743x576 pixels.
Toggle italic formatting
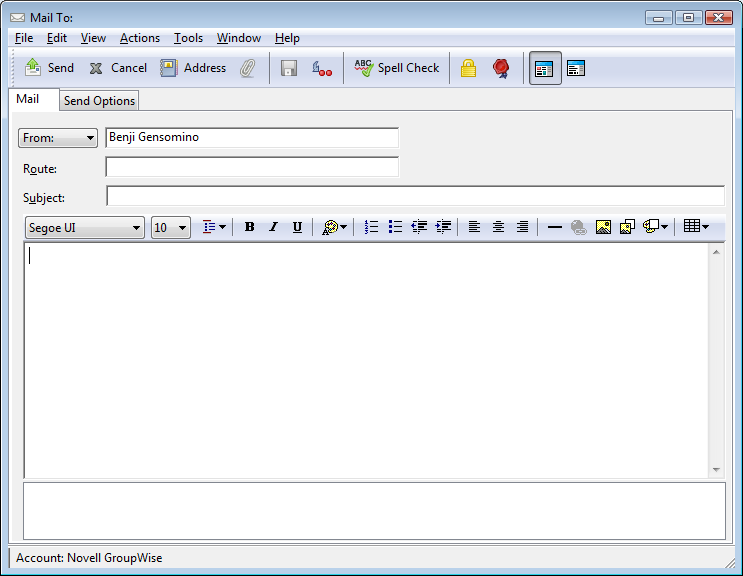pos(273,227)
